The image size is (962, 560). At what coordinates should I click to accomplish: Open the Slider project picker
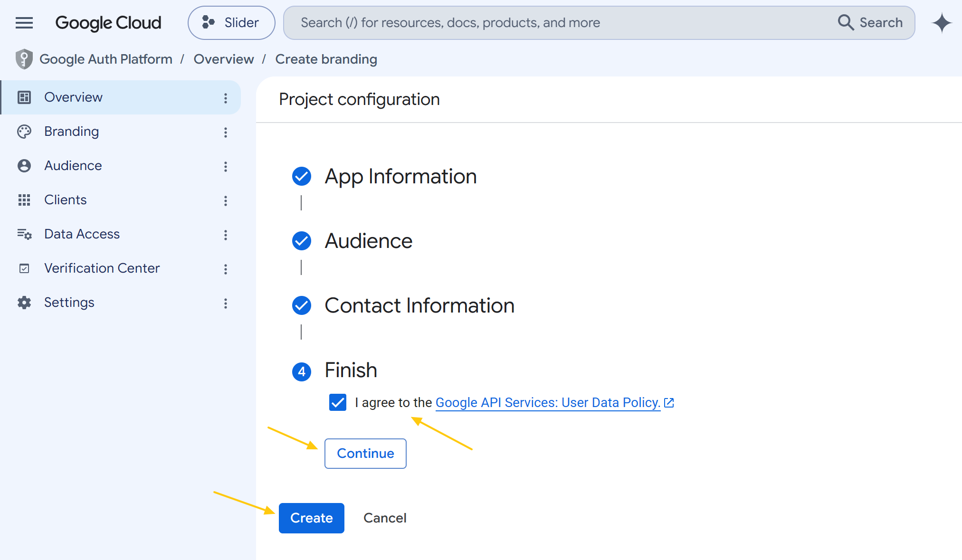tap(231, 23)
